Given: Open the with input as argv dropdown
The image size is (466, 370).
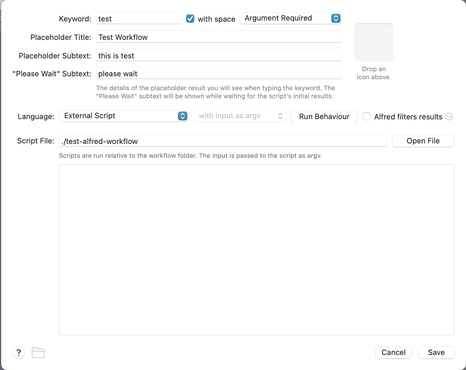Looking at the screenshot, I should click(240, 116).
